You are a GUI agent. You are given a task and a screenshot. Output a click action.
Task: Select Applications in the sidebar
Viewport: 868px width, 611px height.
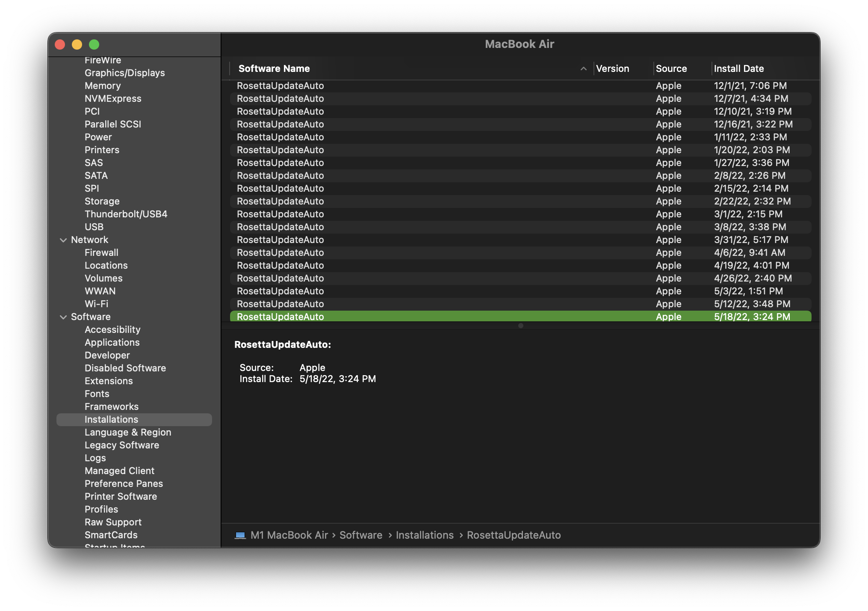click(112, 343)
